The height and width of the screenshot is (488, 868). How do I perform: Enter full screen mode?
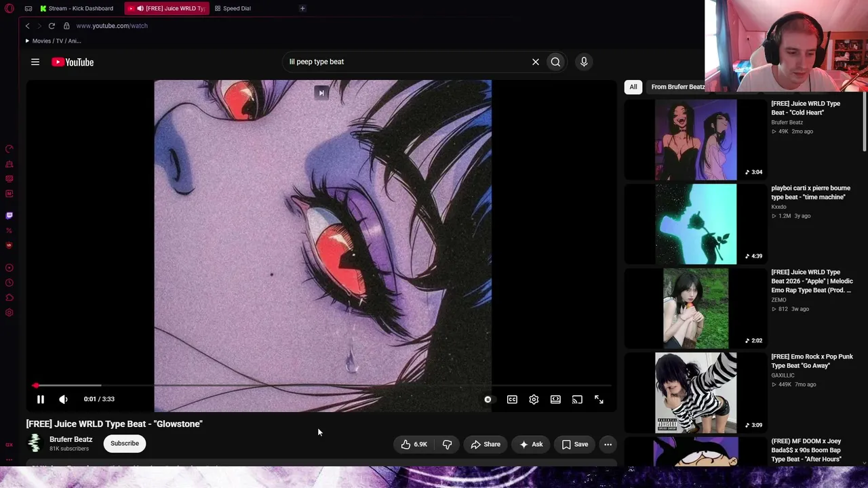(599, 399)
